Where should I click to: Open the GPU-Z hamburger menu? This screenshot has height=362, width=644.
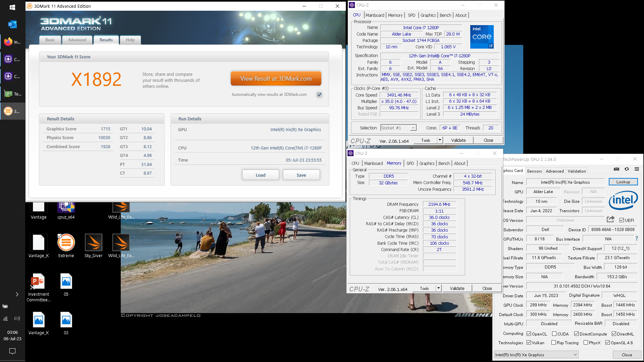[x=637, y=169]
